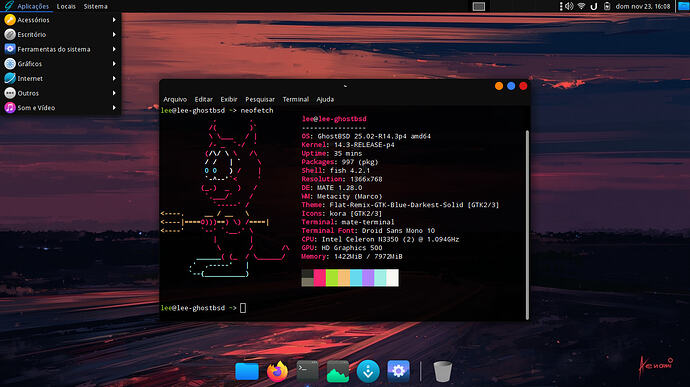
Task: Open the system monitor dock icon
Action: pos(338,371)
